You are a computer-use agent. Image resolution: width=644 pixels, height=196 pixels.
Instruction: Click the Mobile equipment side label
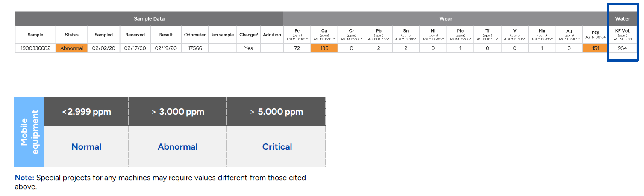(x=29, y=132)
